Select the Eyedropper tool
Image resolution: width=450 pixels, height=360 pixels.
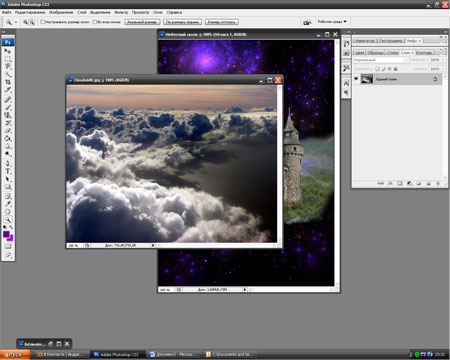coord(8,204)
